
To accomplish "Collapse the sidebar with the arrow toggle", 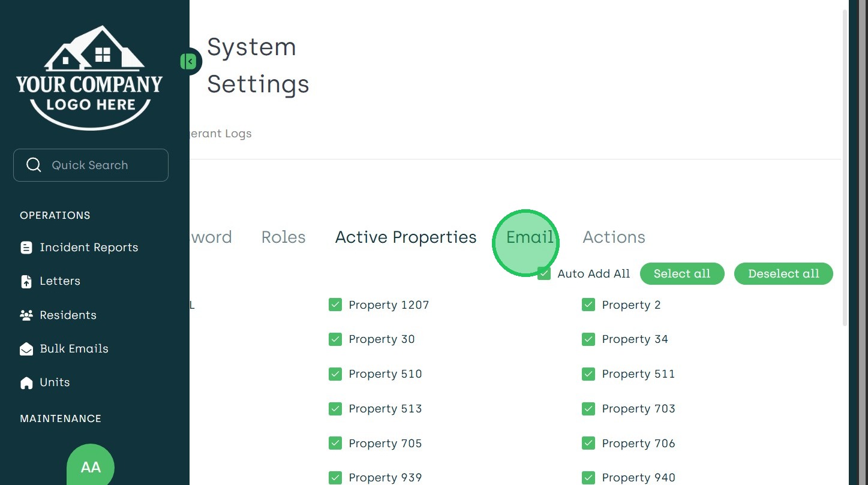I will pyautogui.click(x=189, y=61).
